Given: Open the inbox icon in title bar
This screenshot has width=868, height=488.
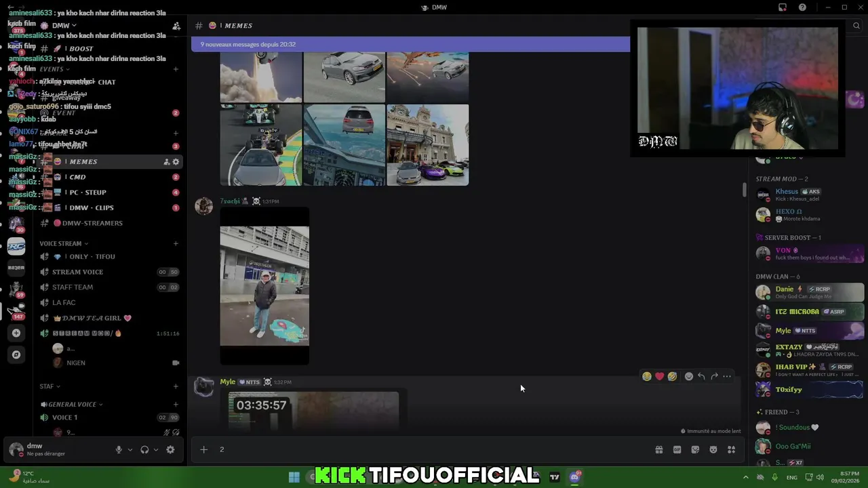Looking at the screenshot, I should click(x=783, y=7).
